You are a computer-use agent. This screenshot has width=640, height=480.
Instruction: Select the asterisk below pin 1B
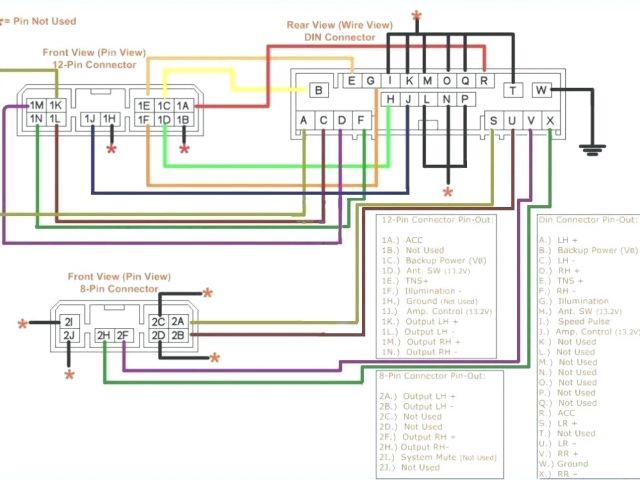click(184, 150)
